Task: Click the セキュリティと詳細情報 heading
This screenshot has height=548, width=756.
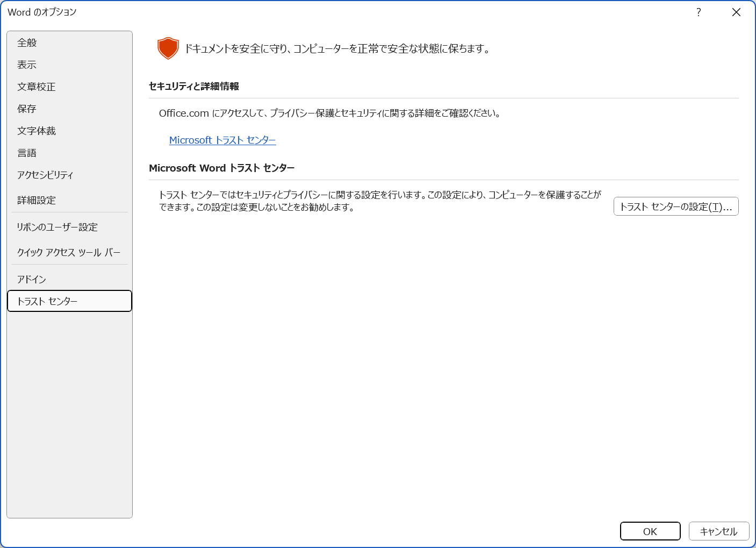Action: [195, 85]
